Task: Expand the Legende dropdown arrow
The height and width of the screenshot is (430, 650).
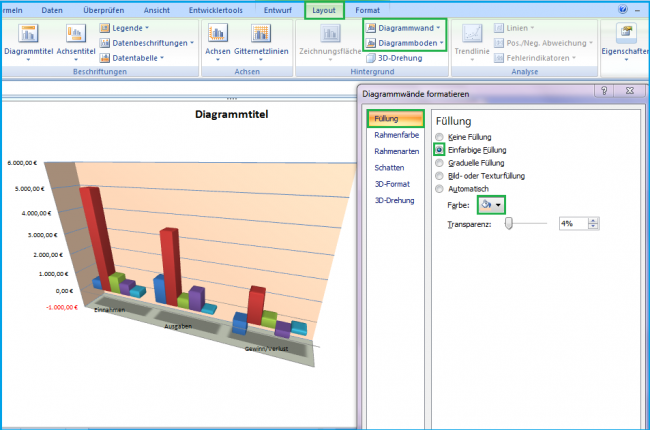Action: pyautogui.click(x=147, y=28)
